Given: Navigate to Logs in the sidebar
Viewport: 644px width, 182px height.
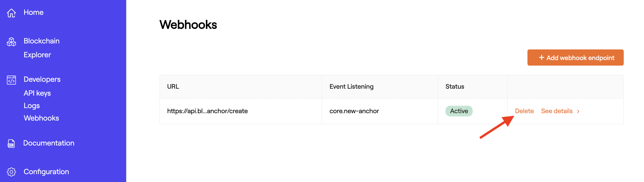Looking at the screenshot, I should coord(32,106).
